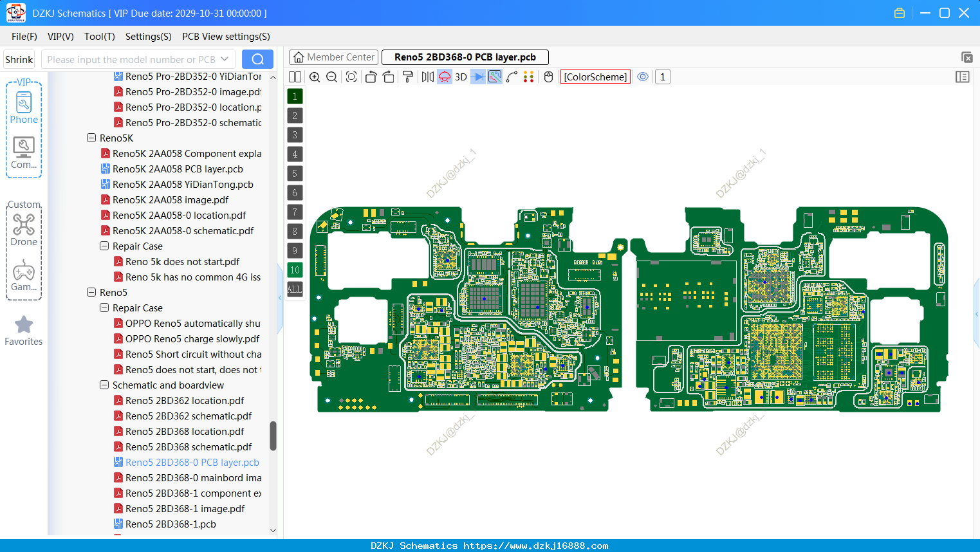Collapse the left panel with splitter arrow
The height and width of the screenshot is (552, 980).
[x=280, y=297]
